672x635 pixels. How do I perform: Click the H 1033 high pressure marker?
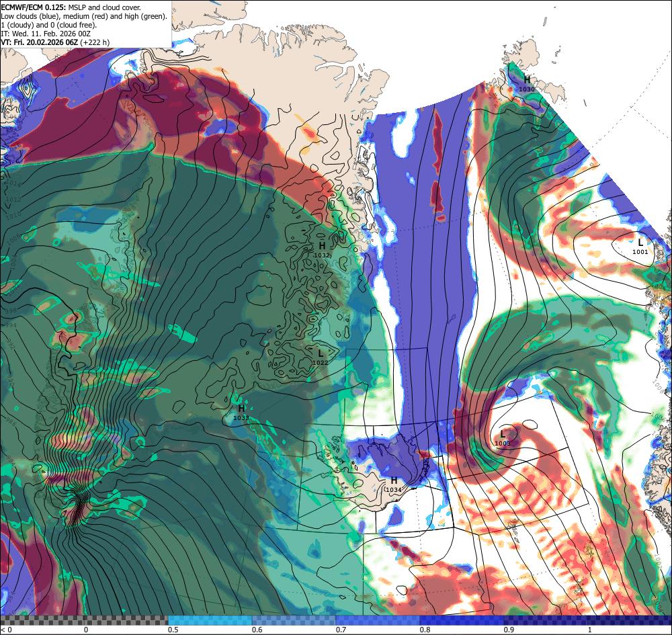click(241, 412)
